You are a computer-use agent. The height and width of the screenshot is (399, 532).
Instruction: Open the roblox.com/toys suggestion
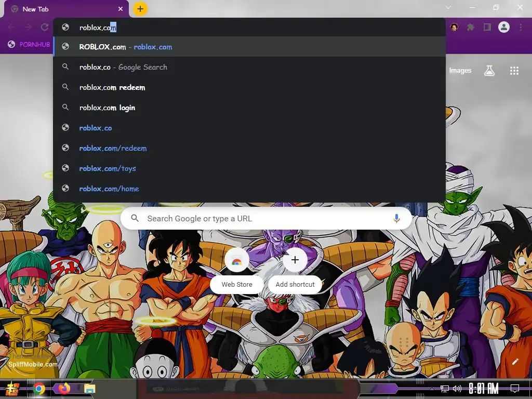tap(249, 168)
